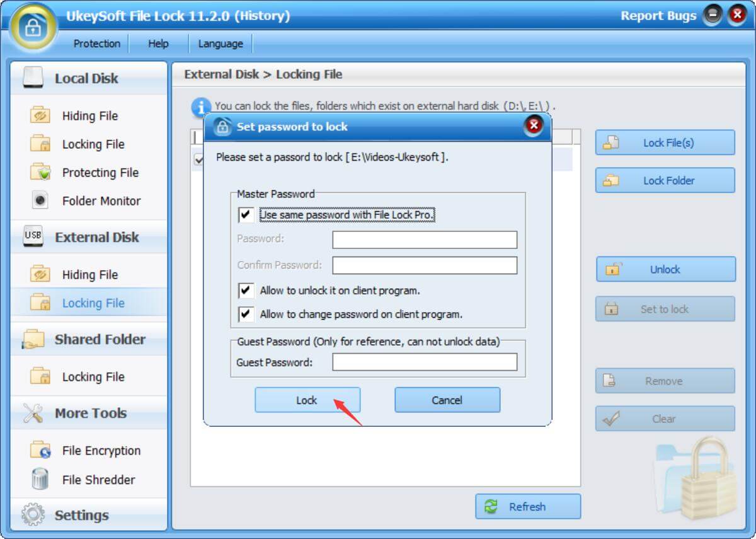Screen dimensions: 756x539
Task: Click the Refresh button
Action: (528, 506)
